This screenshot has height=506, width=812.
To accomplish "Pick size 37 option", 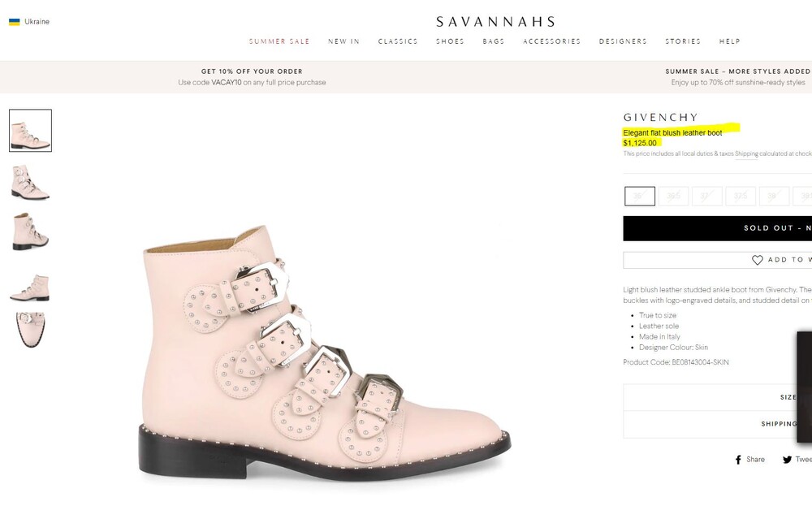I will point(706,196).
